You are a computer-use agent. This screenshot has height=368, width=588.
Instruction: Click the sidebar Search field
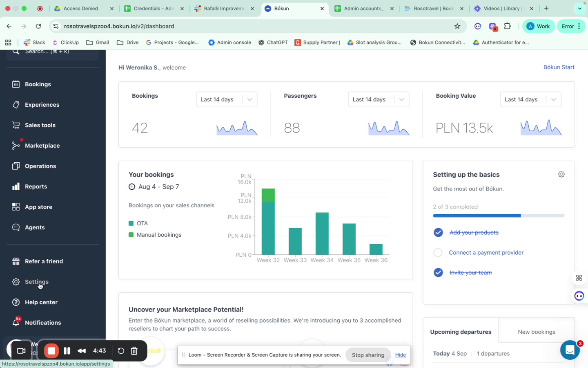click(x=53, y=52)
